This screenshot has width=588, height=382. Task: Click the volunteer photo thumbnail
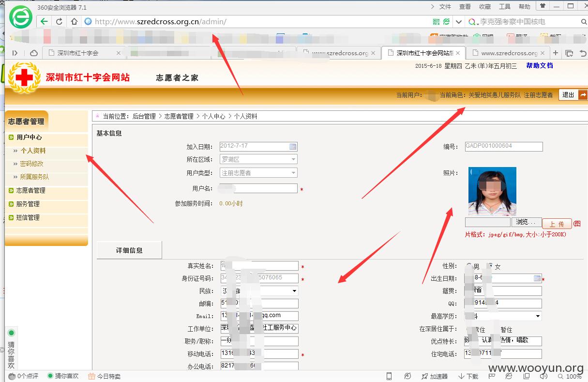(492, 191)
